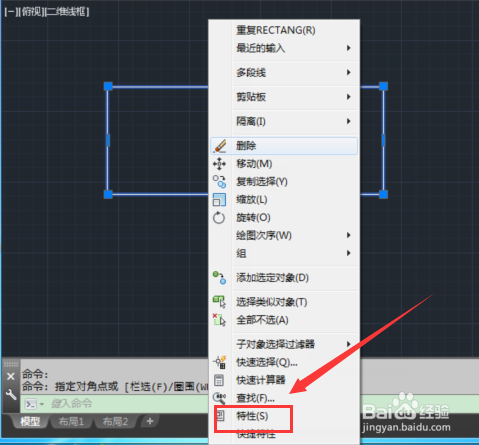Click the move arrows icon beside 移动(M)

point(219,164)
